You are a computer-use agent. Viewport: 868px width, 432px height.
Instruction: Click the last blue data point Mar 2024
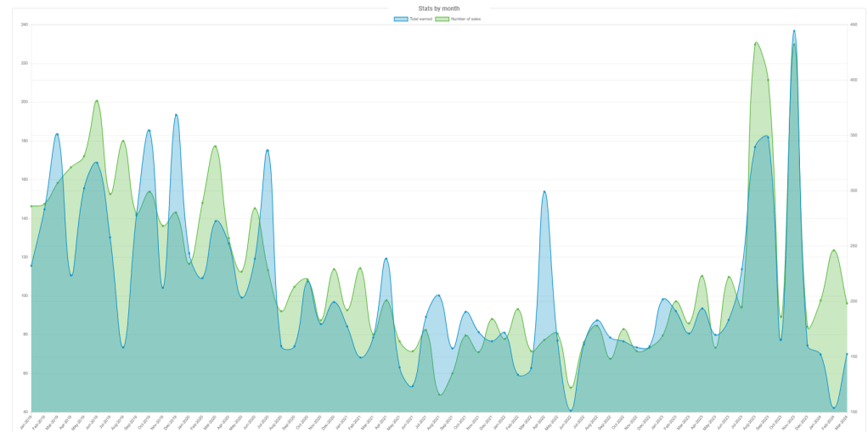(847, 355)
